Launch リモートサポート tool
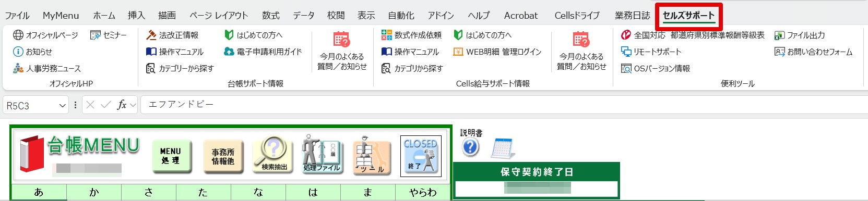Screen dimensions: 868x201 tap(651, 52)
